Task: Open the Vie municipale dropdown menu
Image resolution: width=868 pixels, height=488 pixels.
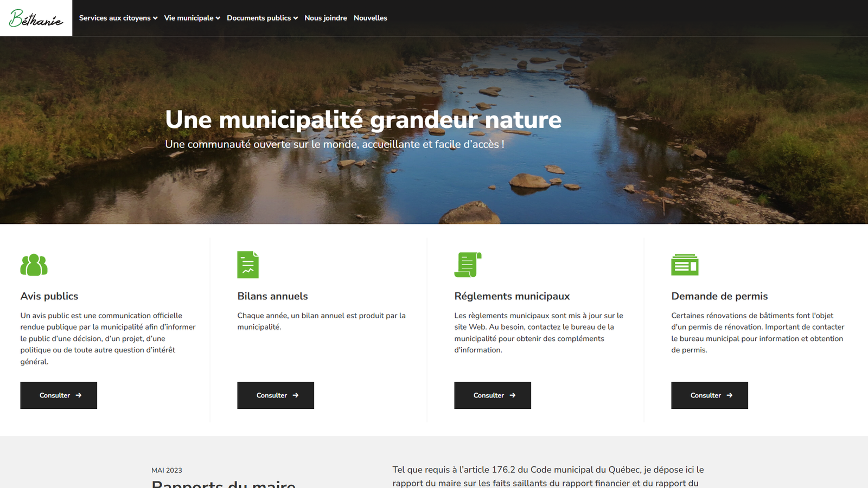Action: (192, 18)
